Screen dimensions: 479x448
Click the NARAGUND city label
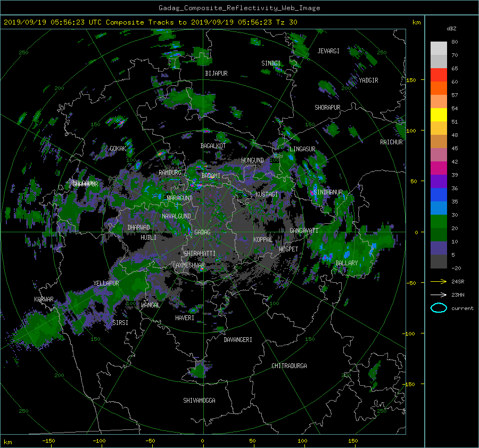(x=180, y=198)
